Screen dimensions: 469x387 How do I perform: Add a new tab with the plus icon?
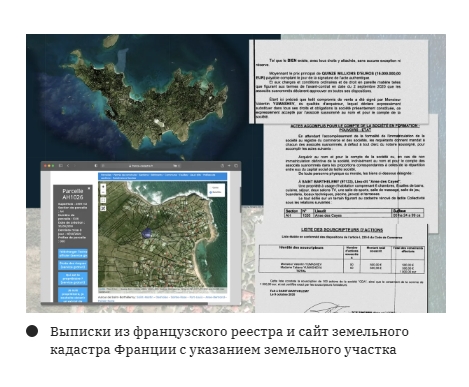229,166
